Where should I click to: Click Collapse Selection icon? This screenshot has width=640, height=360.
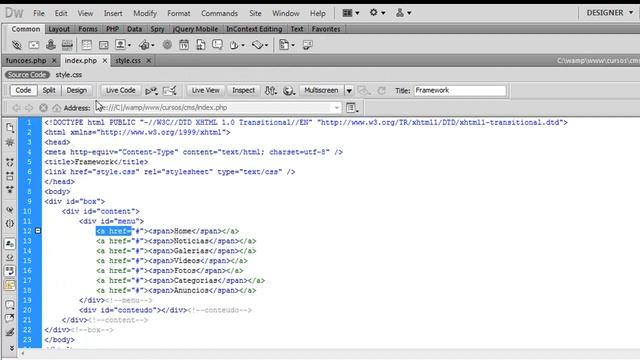coord(10,176)
